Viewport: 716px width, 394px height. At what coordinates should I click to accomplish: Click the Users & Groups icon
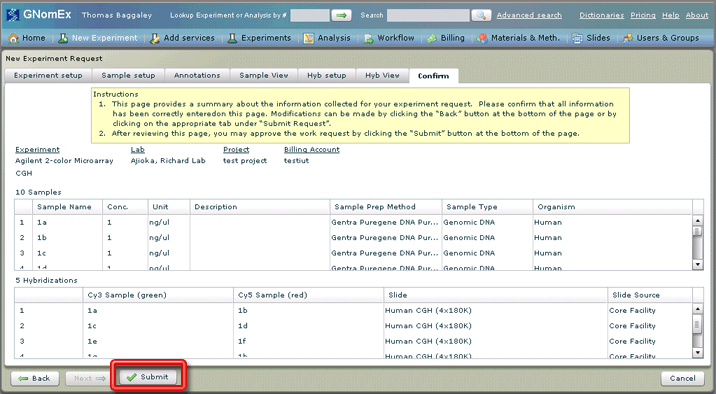point(628,38)
